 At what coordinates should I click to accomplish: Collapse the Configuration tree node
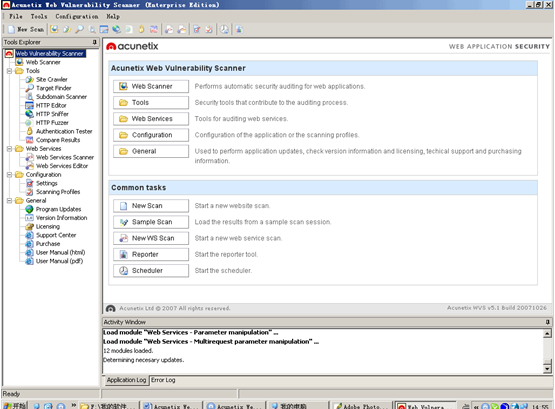10,174
